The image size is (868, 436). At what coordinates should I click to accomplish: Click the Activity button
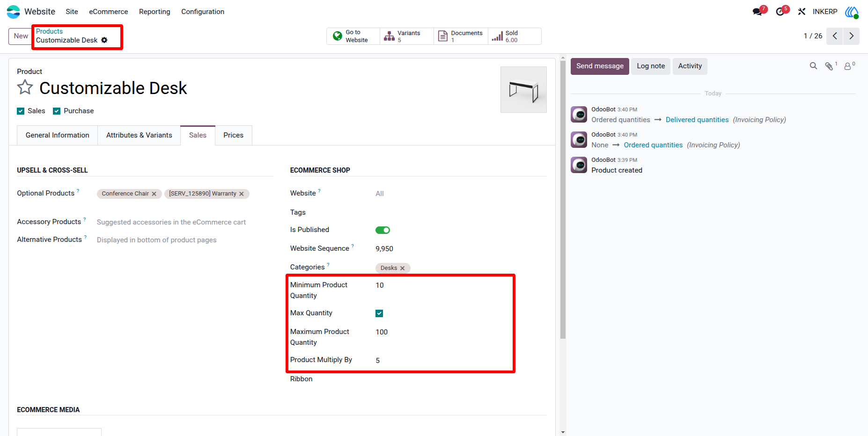tap(690, 66)
